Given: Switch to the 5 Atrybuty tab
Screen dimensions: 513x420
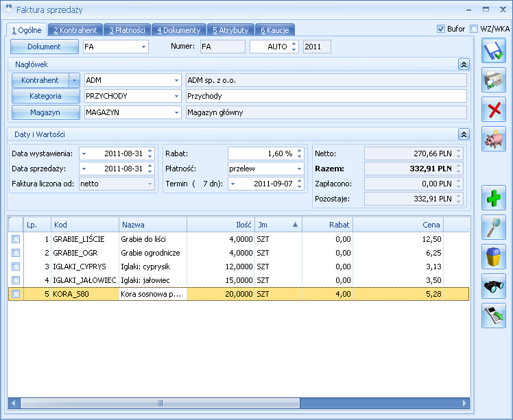Looking at the screenshot, I should 230,30.
